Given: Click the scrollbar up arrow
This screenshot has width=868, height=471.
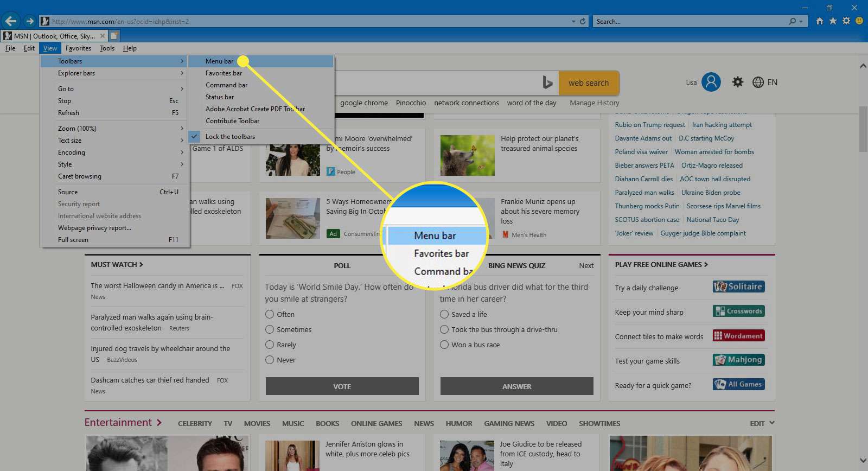Looking at the screenshot, I should pyautogui.click(x=863, y=66).
